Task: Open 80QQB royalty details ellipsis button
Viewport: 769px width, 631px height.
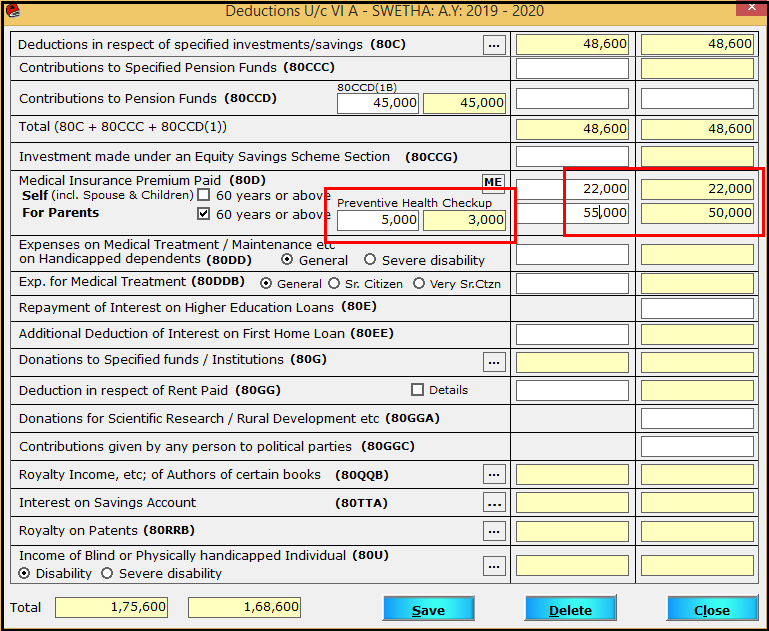Action: click(x=494, y=475)
